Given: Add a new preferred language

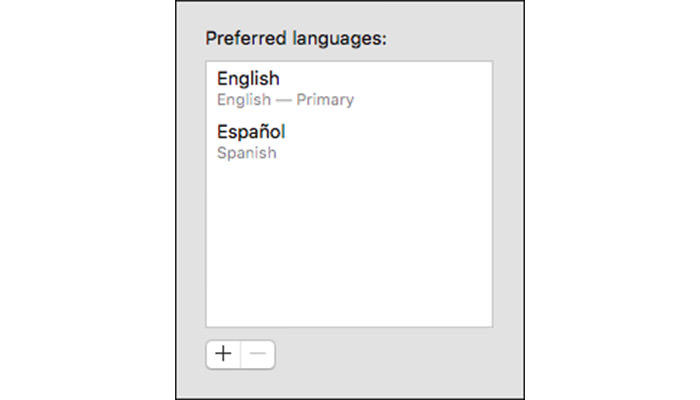Looking at the screenshot, I should (223, 354).
